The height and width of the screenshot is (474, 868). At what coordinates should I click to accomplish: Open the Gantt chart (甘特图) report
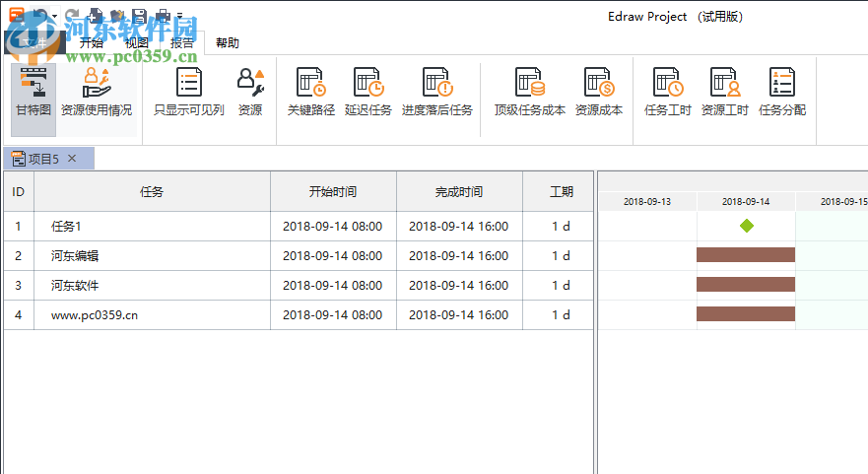[33, 100]
